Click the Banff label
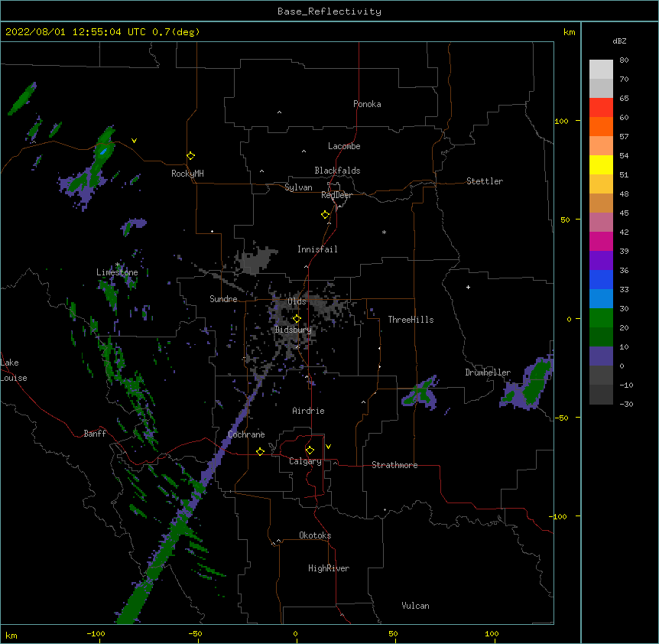This screenshot has width=659, height=644. [x=95, y=434]
